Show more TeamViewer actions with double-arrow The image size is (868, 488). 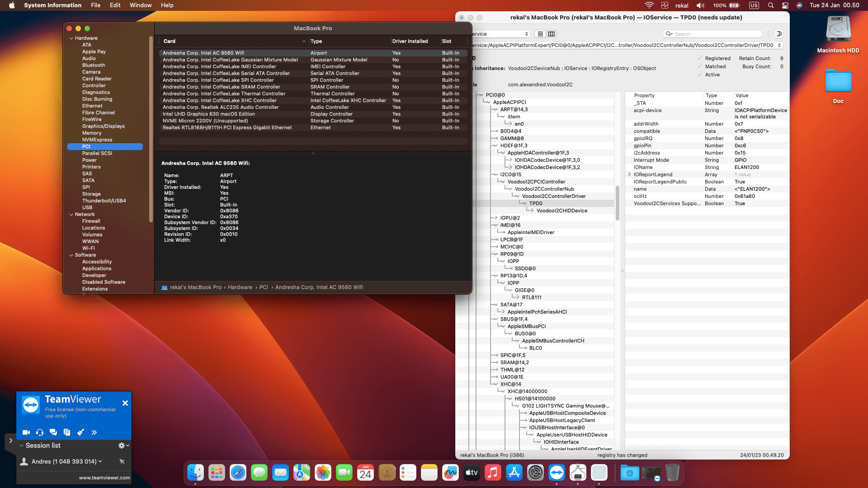tap(94, 432)
